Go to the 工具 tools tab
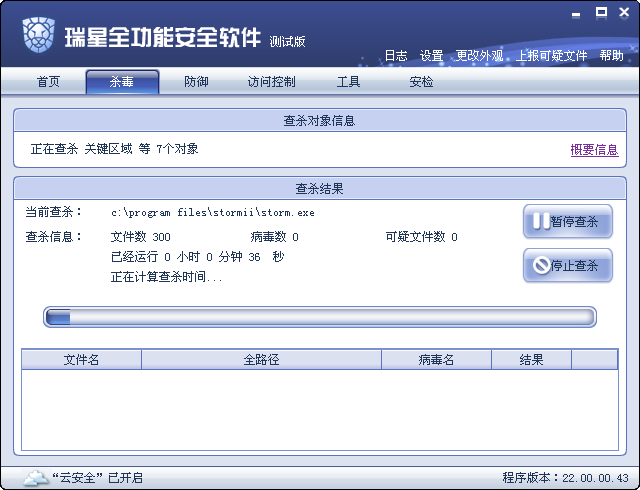The width and height of the screenshot is (640, 490). pyautogui.click(x=348, y=82)
